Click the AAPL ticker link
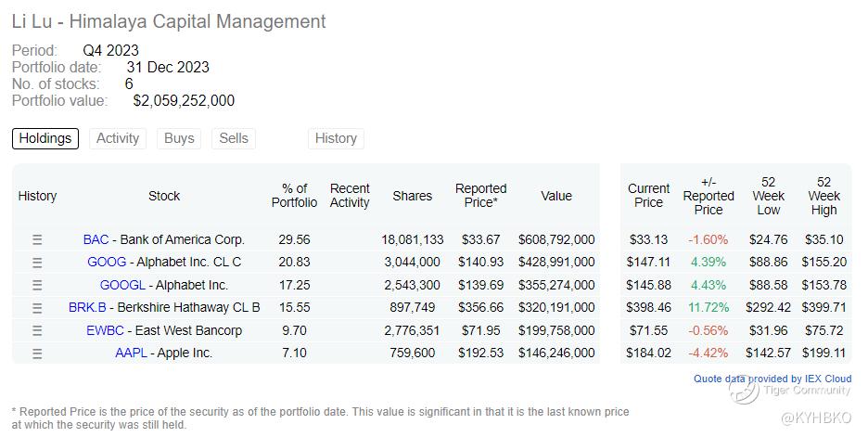This screenshot has width=868, height=437. click(131, 353)
